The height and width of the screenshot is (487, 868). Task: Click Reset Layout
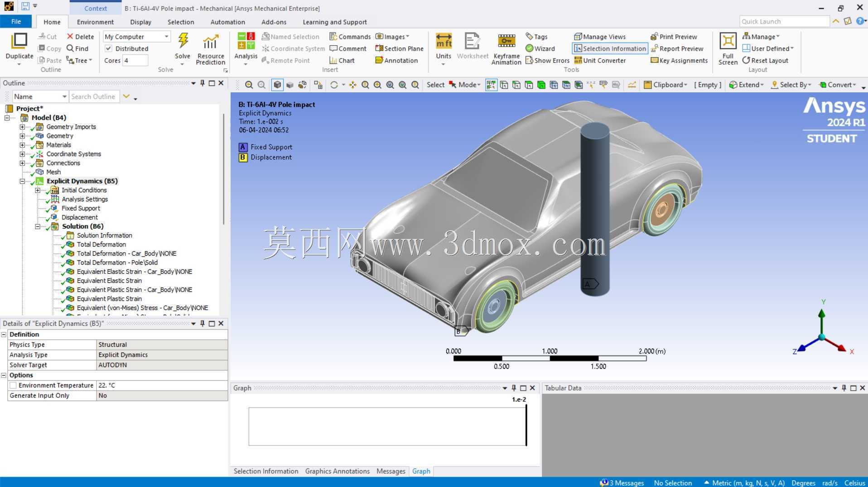[x=765, y=60]
